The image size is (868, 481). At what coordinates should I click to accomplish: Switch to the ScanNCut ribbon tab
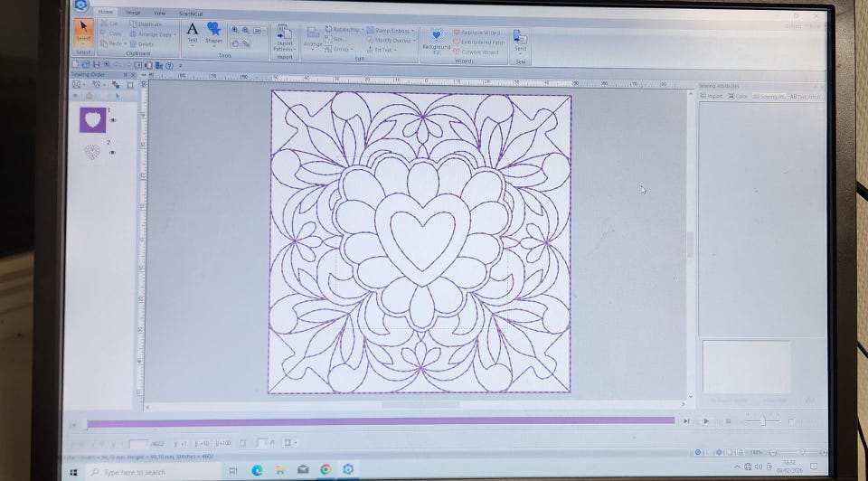pyautogui.click(x=191, y=14)
